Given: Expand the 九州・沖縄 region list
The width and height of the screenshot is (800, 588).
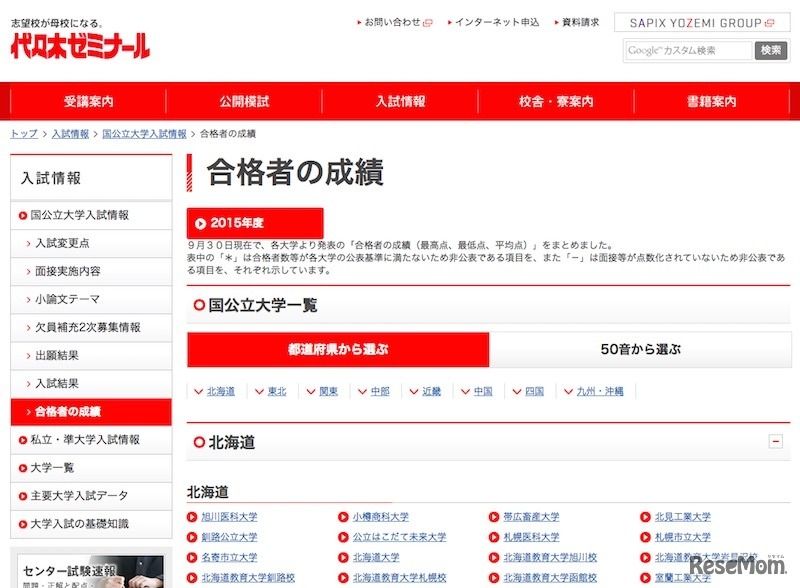Looking at the screenshot, I should pyautogui.click(x=603, y=390).
